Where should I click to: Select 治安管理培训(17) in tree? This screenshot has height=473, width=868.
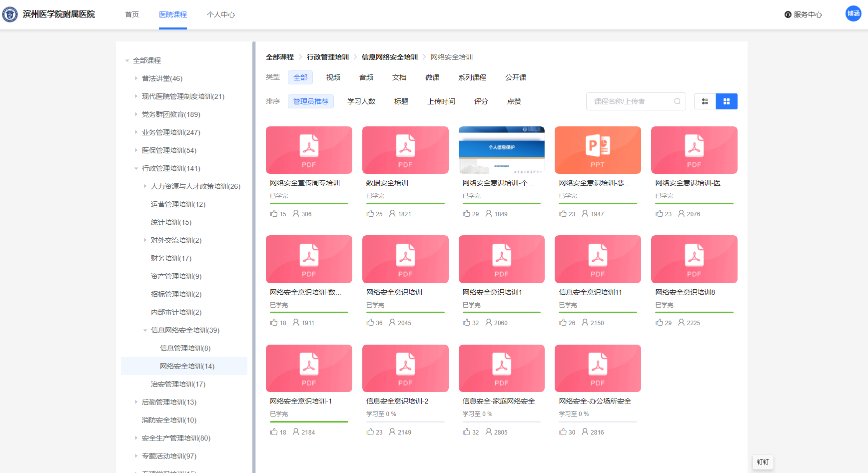pos(178,384)
